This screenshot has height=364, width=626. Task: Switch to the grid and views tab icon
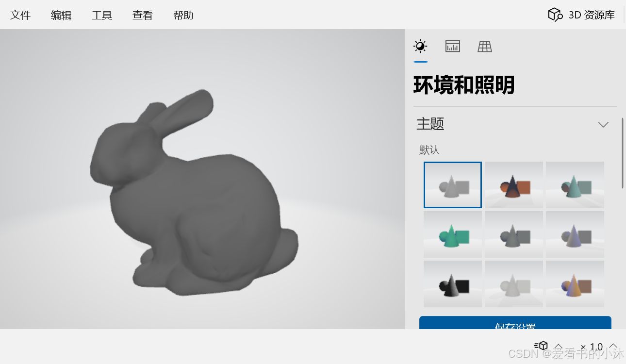[x=485, y=47]
